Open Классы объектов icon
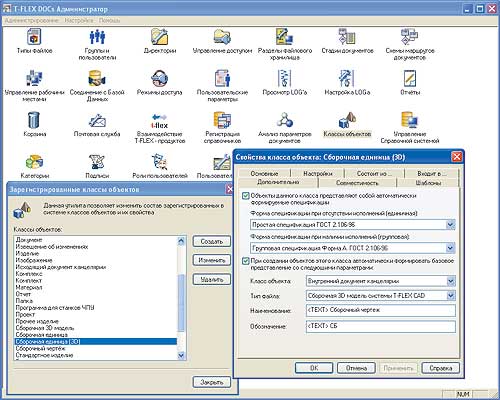This screenshot has height=400, width=500. point(347,120)
